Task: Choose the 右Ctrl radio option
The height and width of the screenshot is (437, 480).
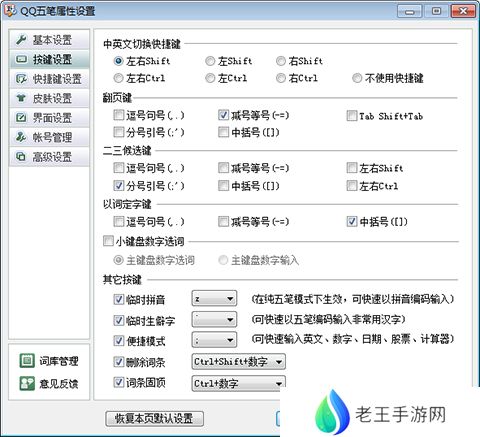Action: click(281, 78)
